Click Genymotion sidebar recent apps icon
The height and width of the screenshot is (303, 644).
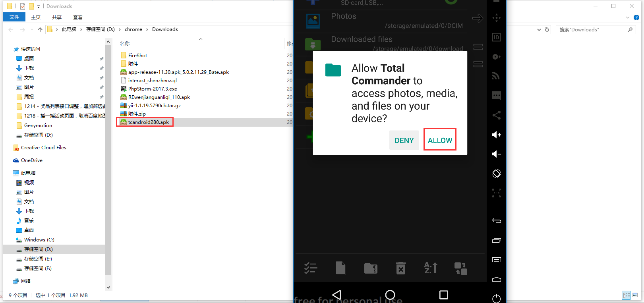point(496,240)
